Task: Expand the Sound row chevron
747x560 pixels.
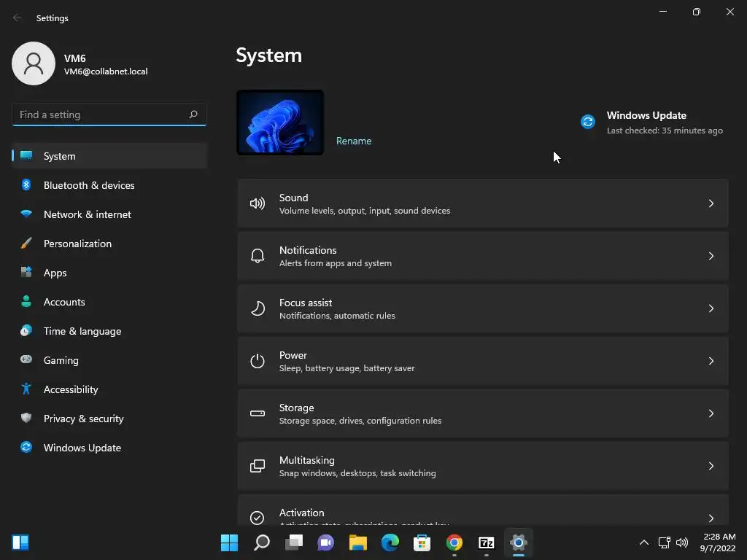Action: [711, 204]
